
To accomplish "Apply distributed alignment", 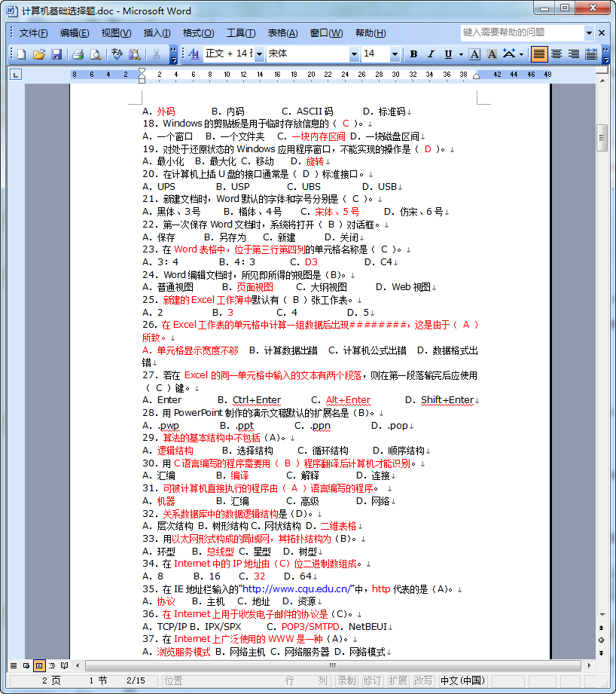I will tap(591, 54).
